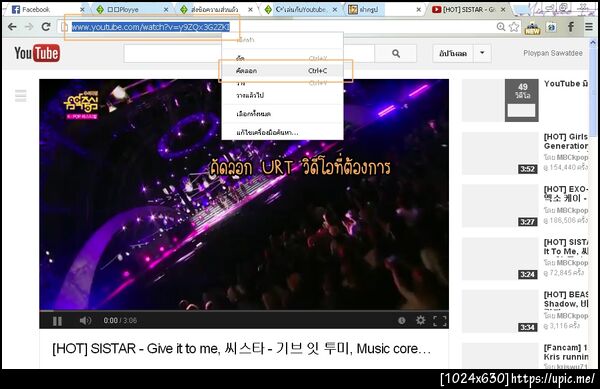Open the Ploypan Sawatdee account link

pos(553,53)
